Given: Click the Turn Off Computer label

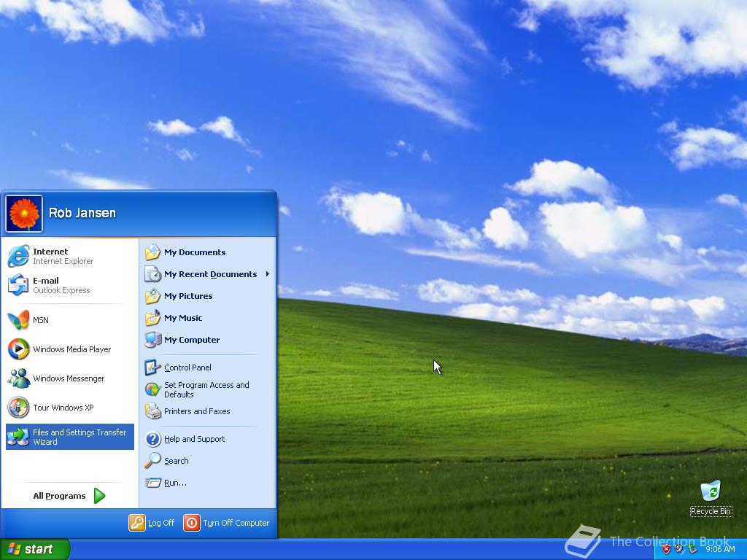Looking at the screenshot, I should click(236, 523).
